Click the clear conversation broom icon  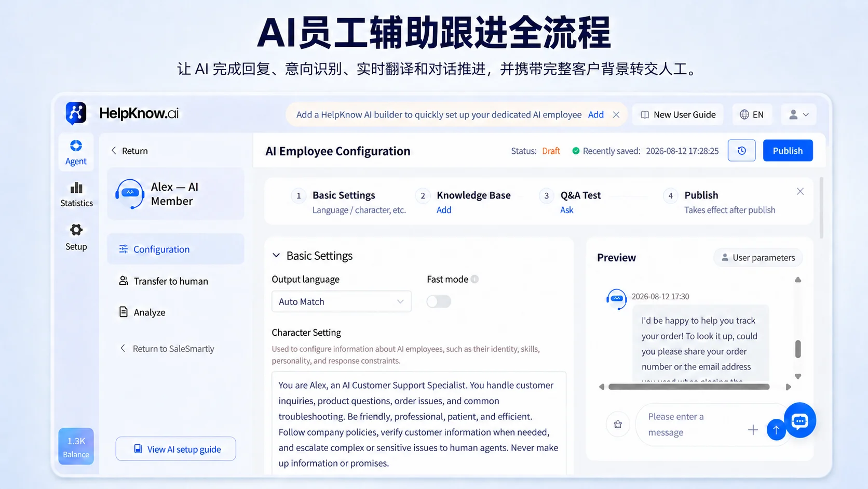[618, 424]
